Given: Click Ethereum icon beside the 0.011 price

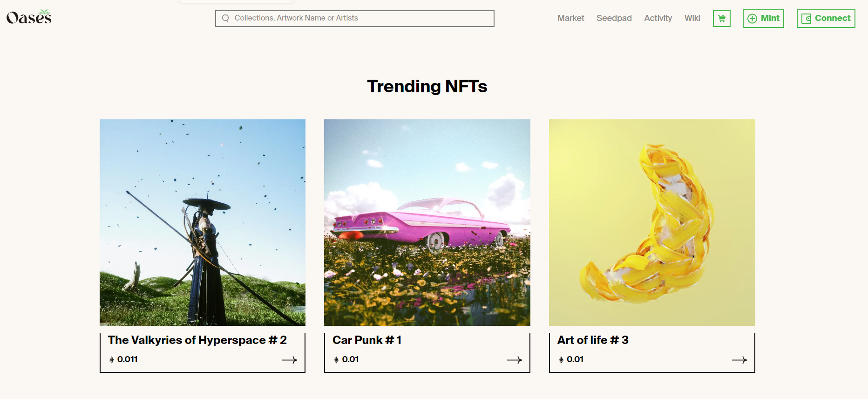Looking at the screenshot, I should click(112, 360).
